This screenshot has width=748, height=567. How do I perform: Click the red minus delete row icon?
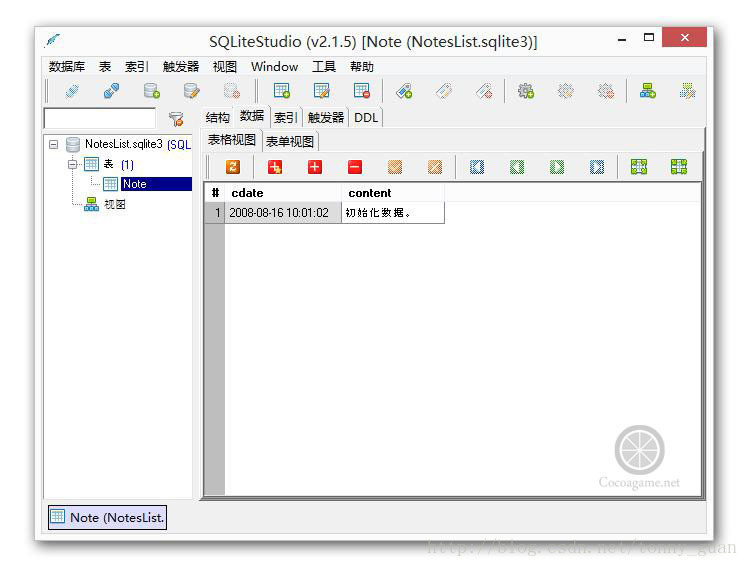[x=355, y=167]
